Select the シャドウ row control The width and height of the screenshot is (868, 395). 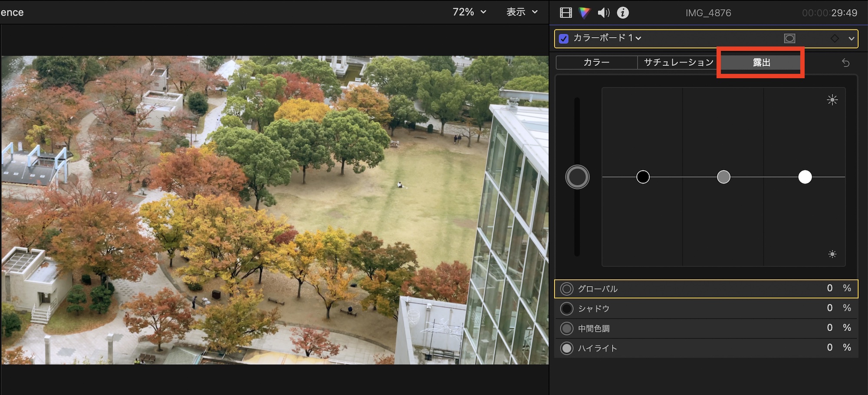pyautogui.click(x=567, y=309)
